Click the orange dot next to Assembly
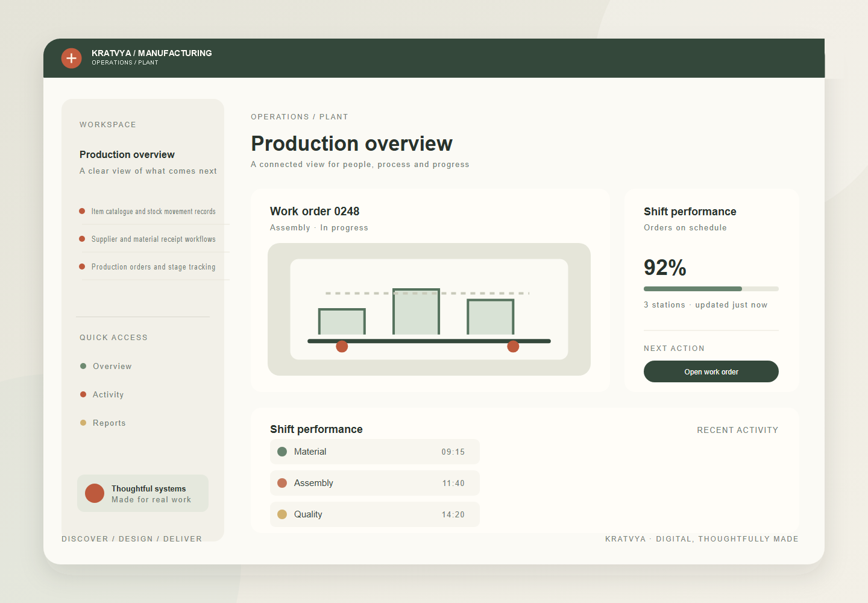Image resolution: width=868 pixels, height=603 pixels. tap(282, 483)
